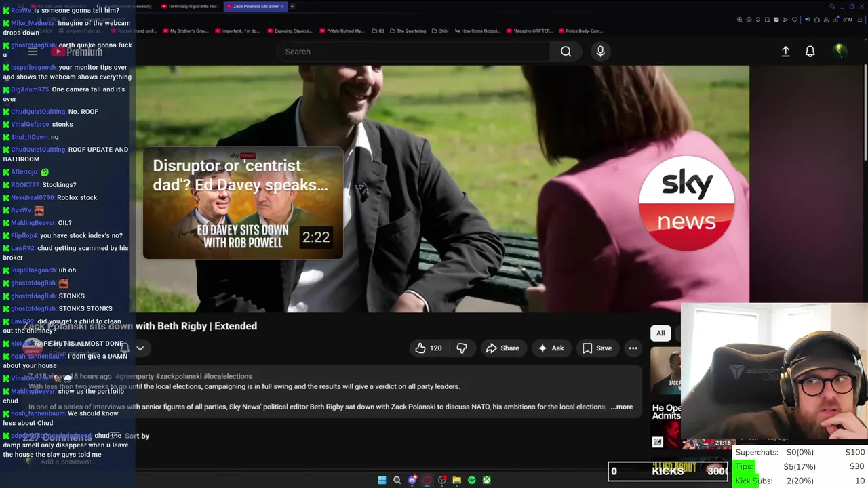
Task: Open Spotify from the taskbar
Action: tap(472, 480)
